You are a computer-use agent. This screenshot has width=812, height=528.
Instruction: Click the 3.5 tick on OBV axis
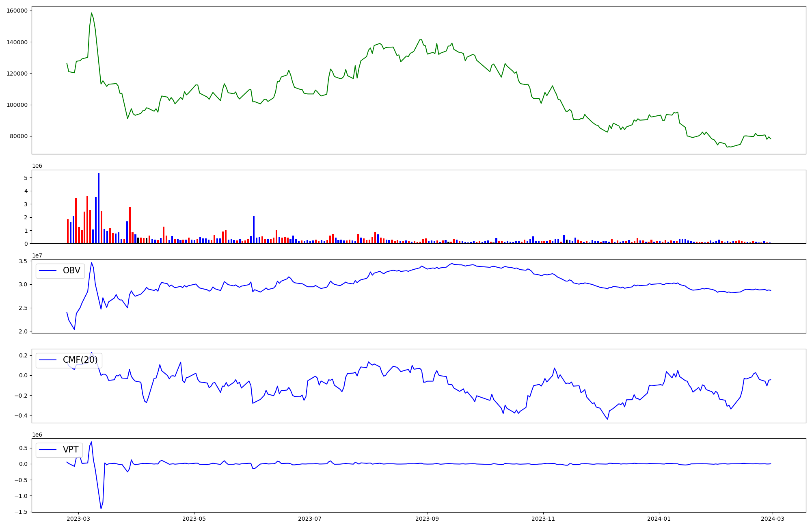tap(23, 261)
